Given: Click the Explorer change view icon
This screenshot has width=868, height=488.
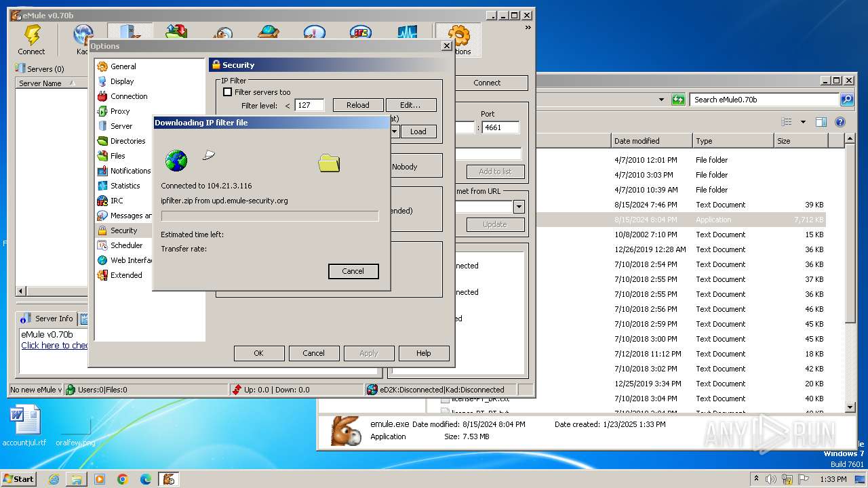Looking at the screenshot, I should tap(787, 122).
